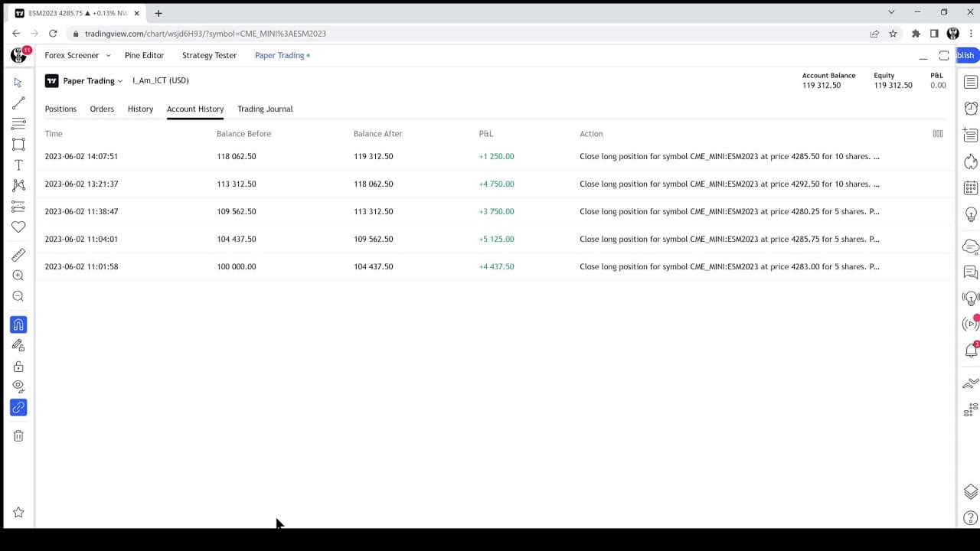Open the hotlists flame icon
Viewport: 980px width, 551px height.
[x=971, y=161]
